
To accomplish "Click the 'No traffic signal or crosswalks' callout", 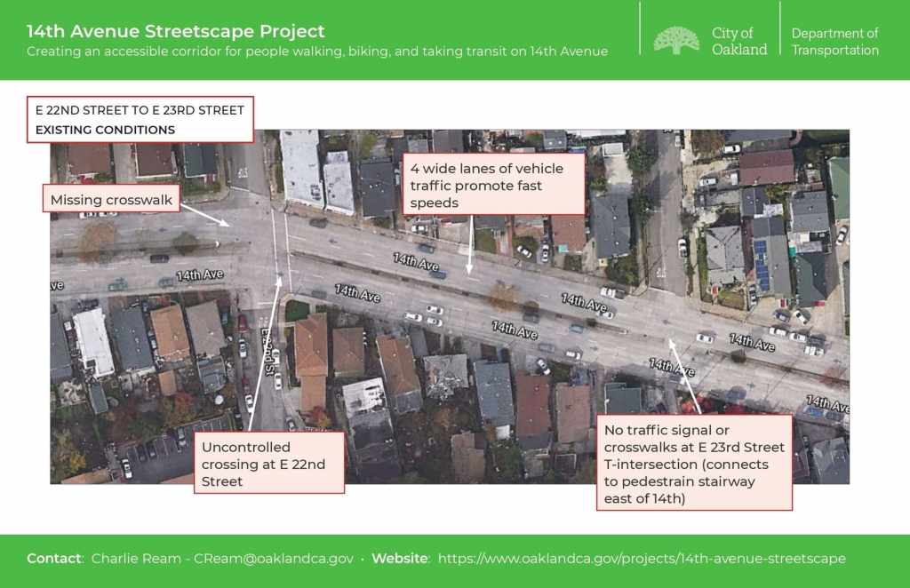I will pos(693,462).
